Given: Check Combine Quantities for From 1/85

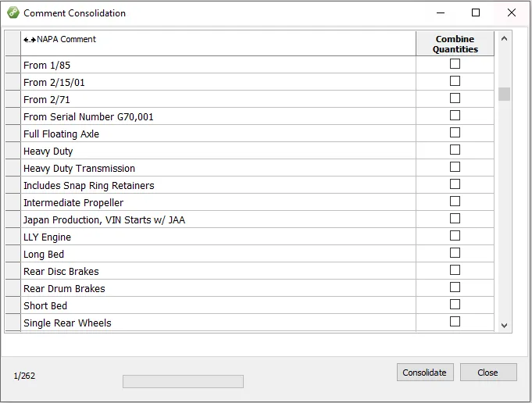Looking at the screenshot, I should pyautogui.click(x=455, y=64).
